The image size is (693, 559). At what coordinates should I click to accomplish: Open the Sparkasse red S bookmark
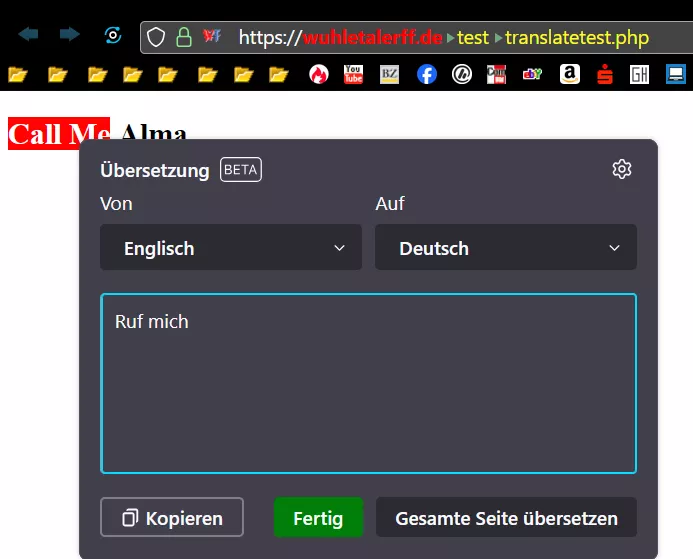(605, 74)
